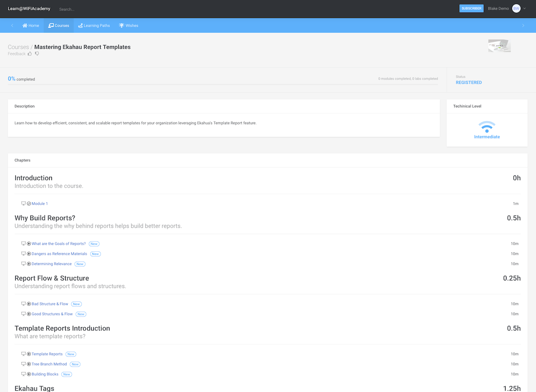Click monitor icon beside Building Blocks
The image size is (536, 392).
tap(24, 374)
